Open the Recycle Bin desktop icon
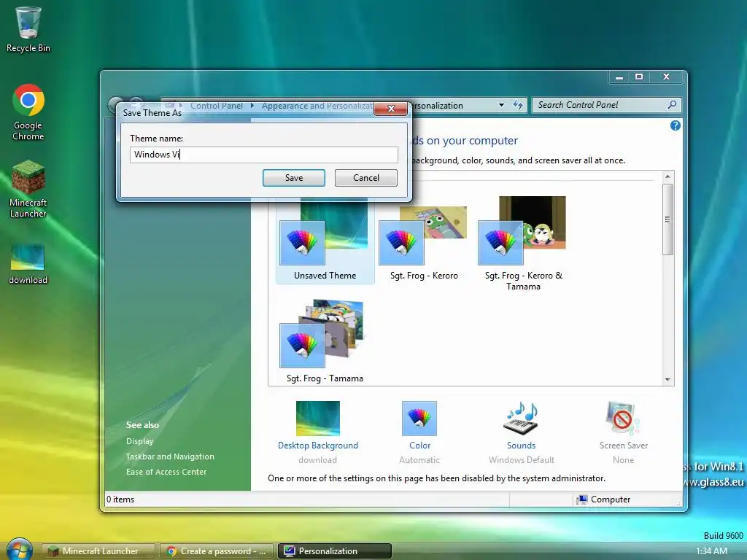This screenshot has width=747, height=560. (28, 29)
